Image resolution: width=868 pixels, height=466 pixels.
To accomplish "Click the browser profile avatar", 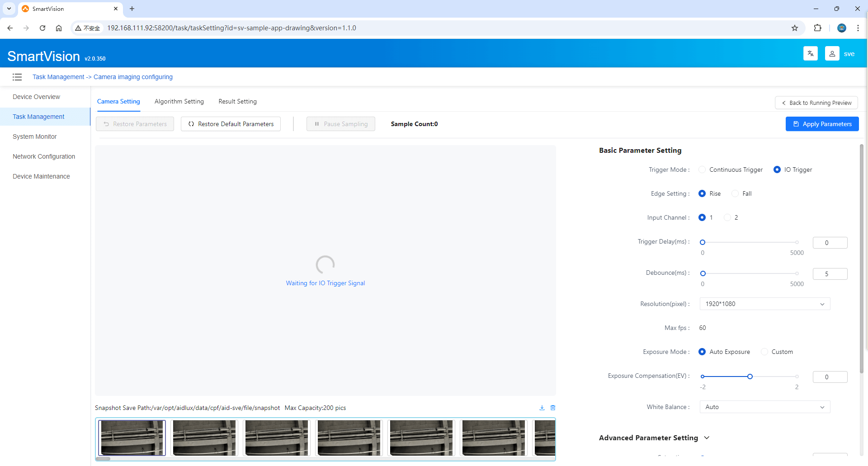I will (x=841, y=28).
